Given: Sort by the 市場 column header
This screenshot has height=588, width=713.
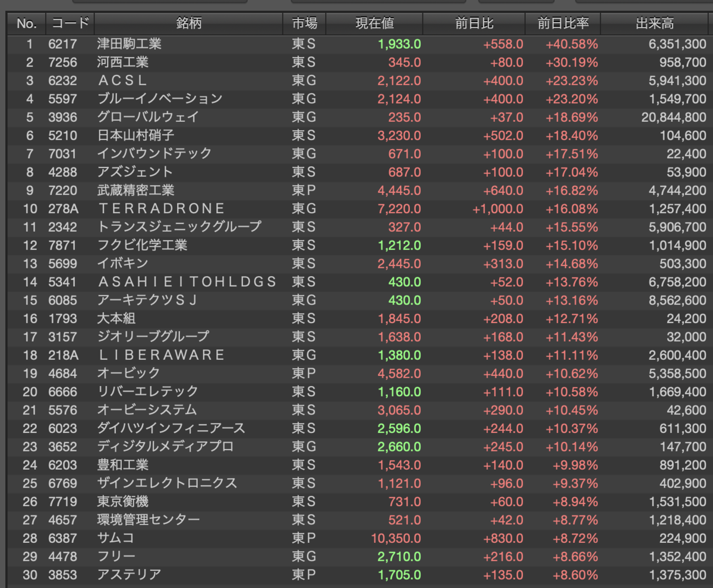Looking at the screenshot, I should (304, 24).
